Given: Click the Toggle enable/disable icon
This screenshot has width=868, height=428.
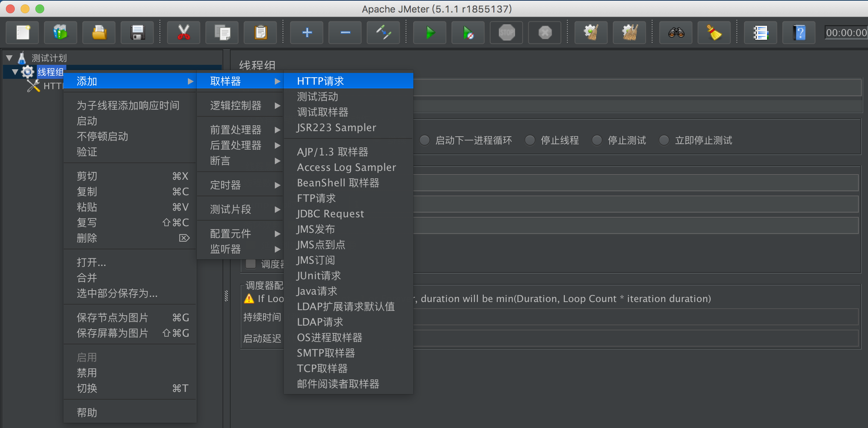Looking at the screenshot, I should click(x=384, y=32).
